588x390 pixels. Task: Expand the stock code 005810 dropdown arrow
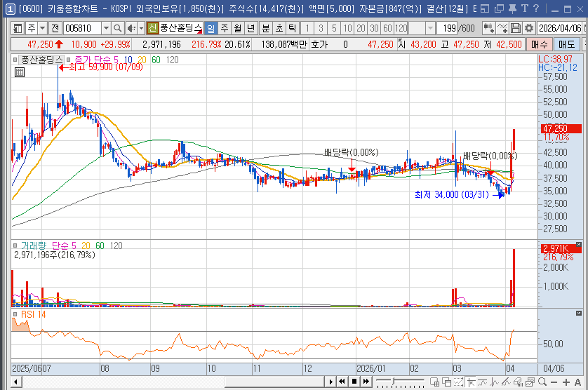click(x=106, y=28)
